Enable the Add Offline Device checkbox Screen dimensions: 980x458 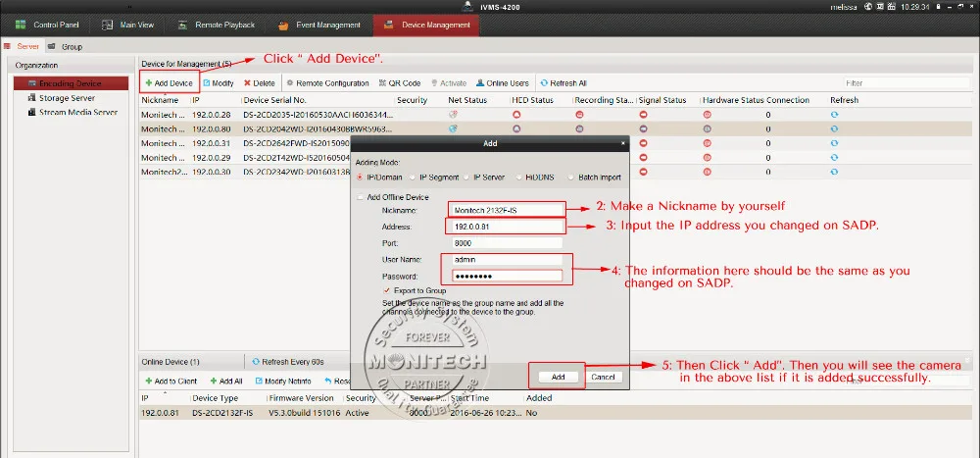[x=360, y=197]
